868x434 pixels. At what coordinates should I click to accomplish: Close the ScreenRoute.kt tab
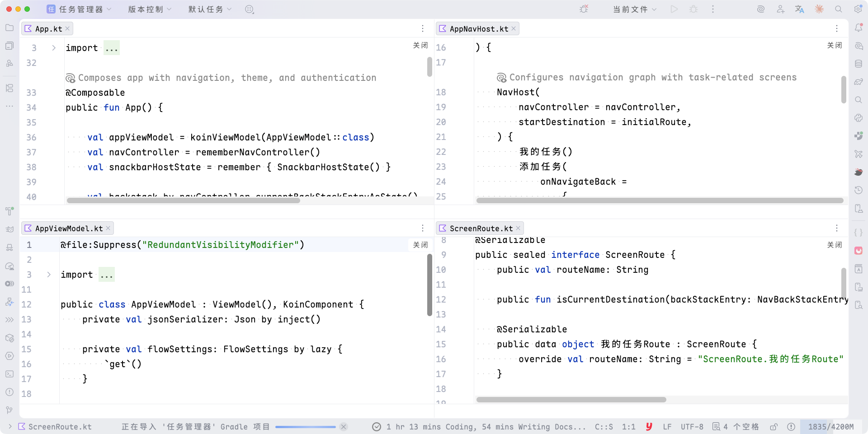[x=518, y=228]
